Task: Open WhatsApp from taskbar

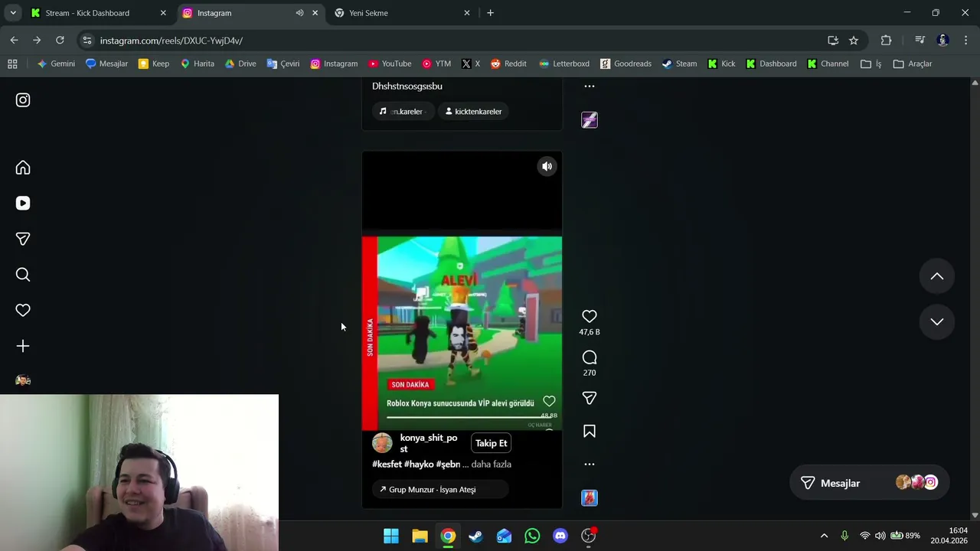Action: coord(532,536)
